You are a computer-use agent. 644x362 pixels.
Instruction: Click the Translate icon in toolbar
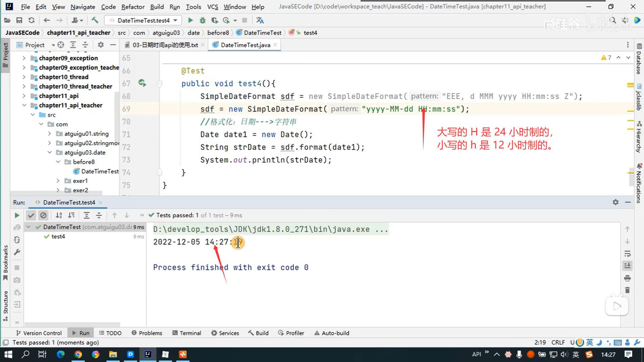click(x=260, y=20)
